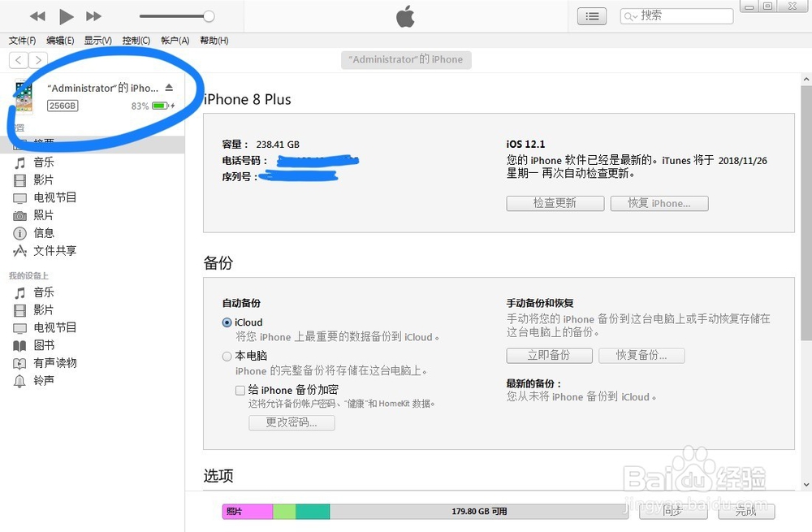Screen dimensions: 812x532
Task: Go forward with the right arrow
Action: coord(38,60)
